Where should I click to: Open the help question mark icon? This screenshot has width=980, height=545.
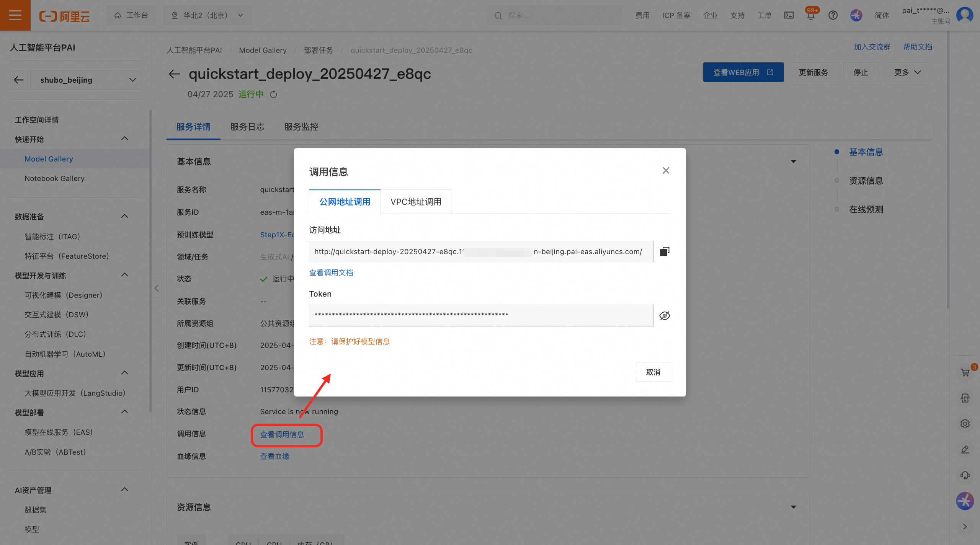(833, 15)
